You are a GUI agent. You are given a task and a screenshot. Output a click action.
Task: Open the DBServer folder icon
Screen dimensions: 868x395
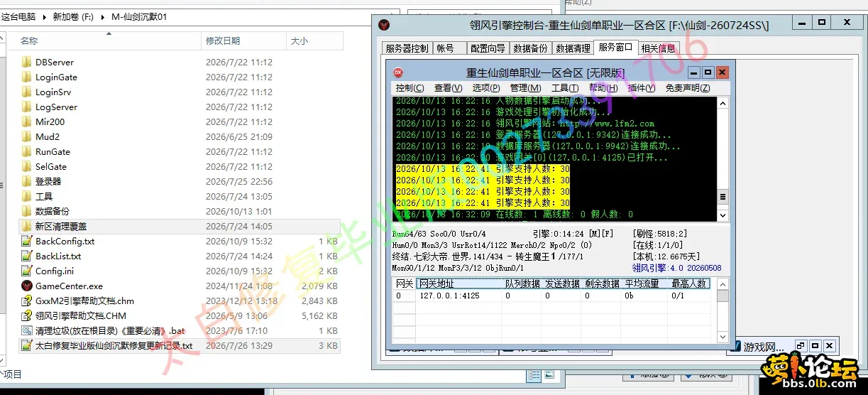[x=26, y=63]
